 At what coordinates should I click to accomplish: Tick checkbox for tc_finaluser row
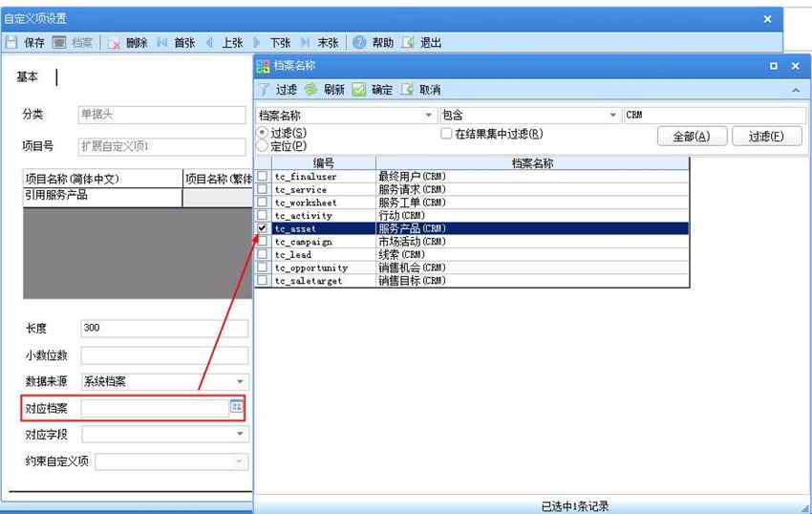263,176
